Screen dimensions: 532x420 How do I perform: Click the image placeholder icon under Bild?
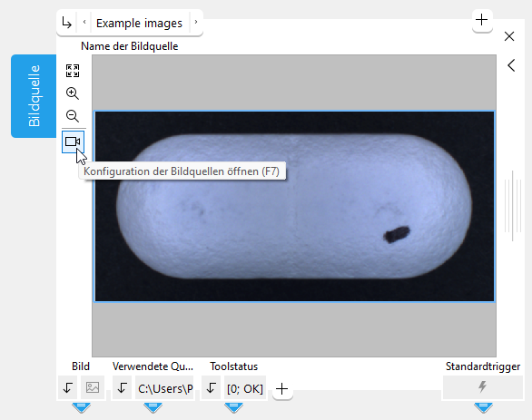tap(93, 387)
